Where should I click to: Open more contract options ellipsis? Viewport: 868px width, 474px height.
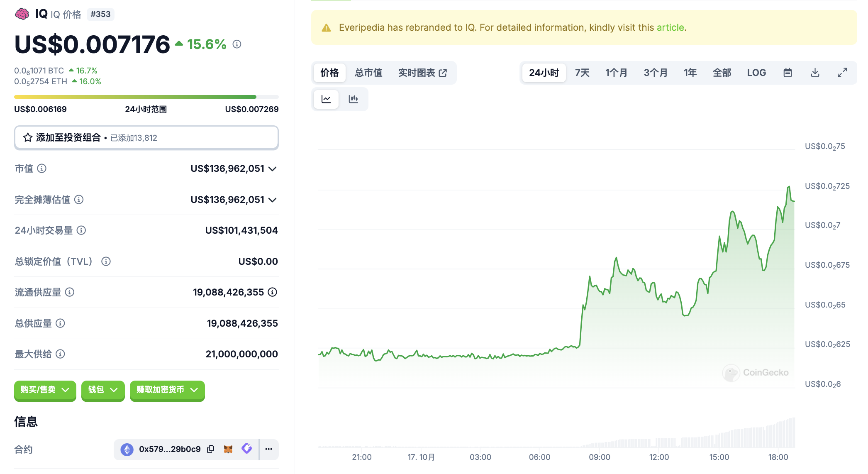(x=269, y=449)
